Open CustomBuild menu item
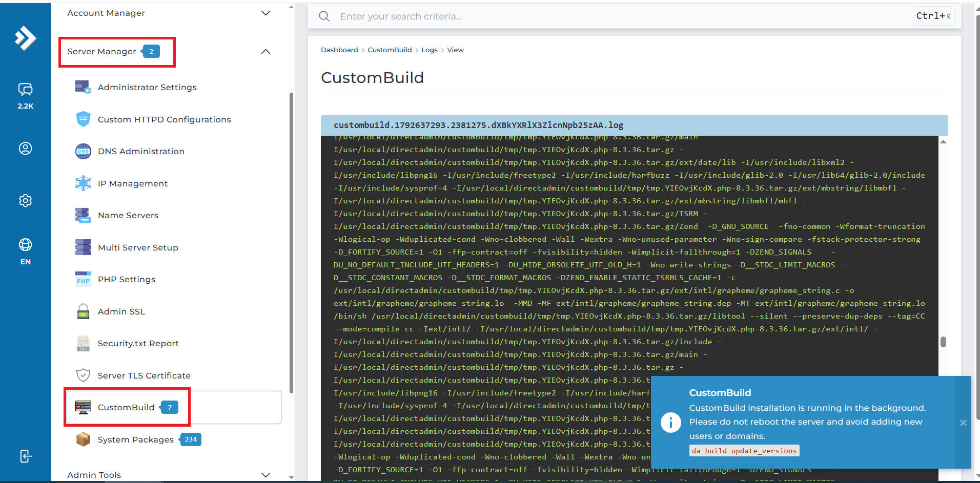This screenshot has width=980, height=483. tap(174, 407)
